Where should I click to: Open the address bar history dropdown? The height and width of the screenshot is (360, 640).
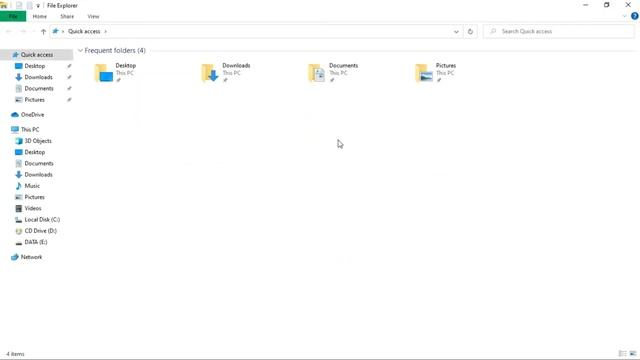click(x=456, y=31)
